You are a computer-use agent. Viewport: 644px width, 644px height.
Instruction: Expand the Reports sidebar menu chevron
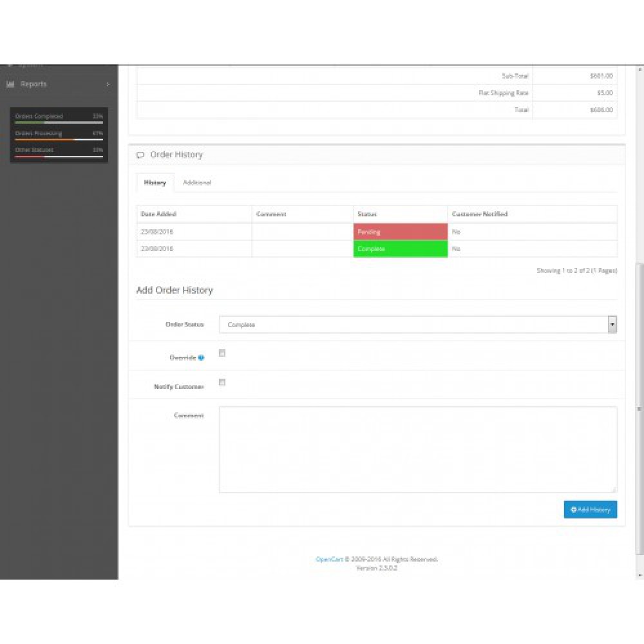tap(108, 84)
